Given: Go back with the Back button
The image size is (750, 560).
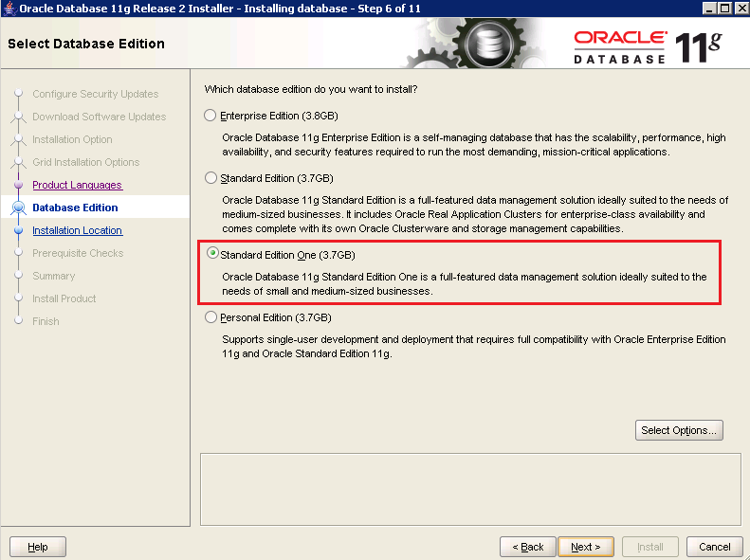Looking at the screenshot, I should 527,547.
